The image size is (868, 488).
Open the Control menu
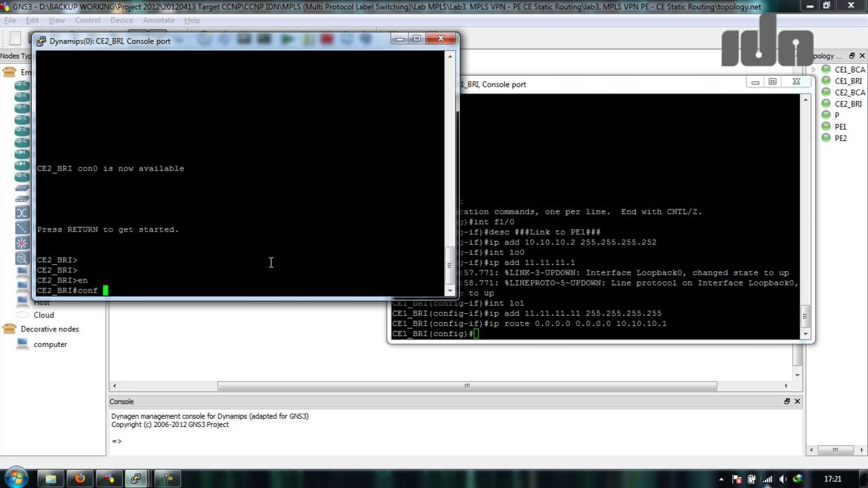pyautogui.click(x=87, y=20)
